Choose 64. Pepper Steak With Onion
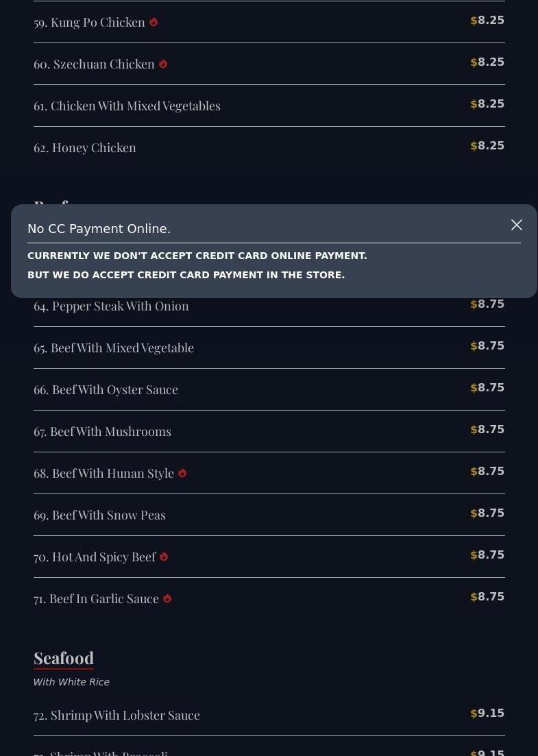The image size is (538, 756). (111, 306)
